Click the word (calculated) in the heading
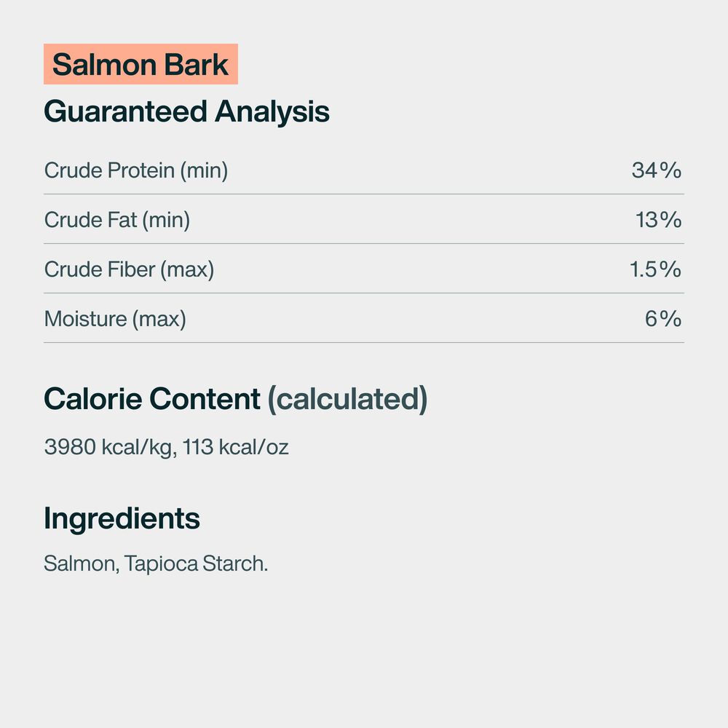The image size is (728, 728). [347, 400]
